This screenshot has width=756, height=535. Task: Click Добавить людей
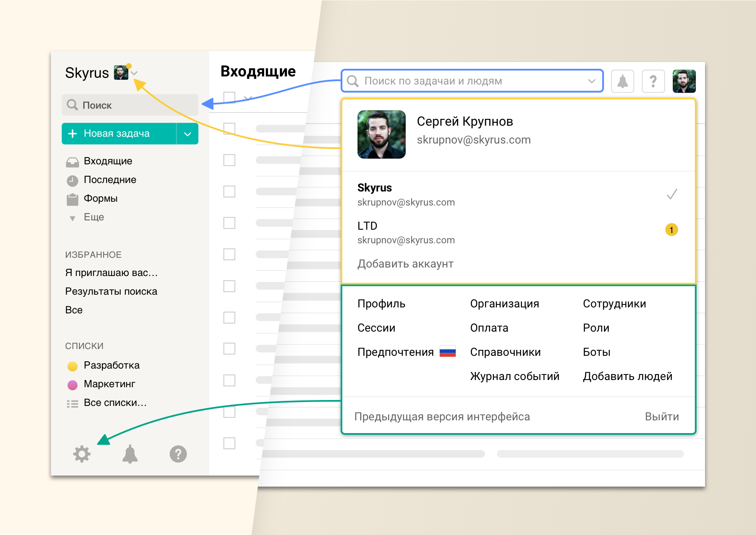click(x=628, y=376)
